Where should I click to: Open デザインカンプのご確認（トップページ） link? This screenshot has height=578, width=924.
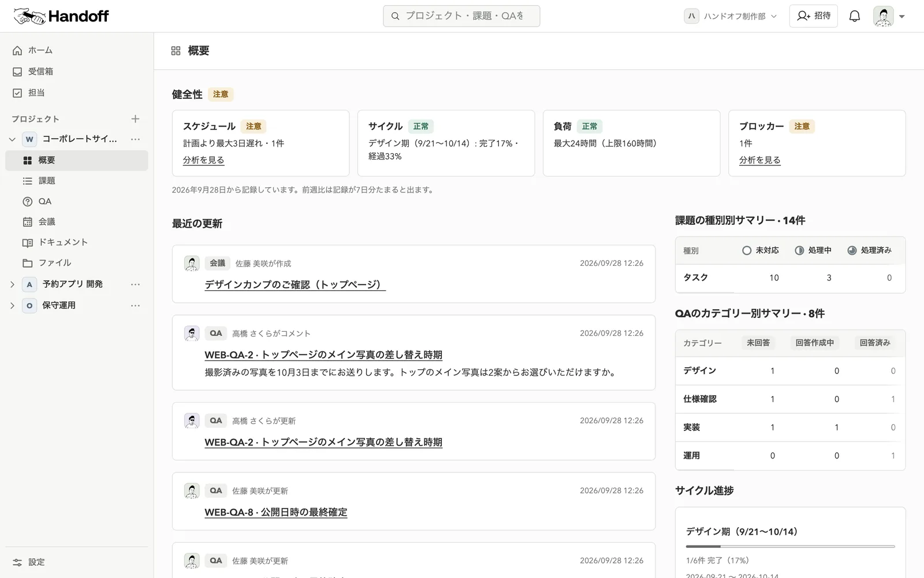pos(295,284)
